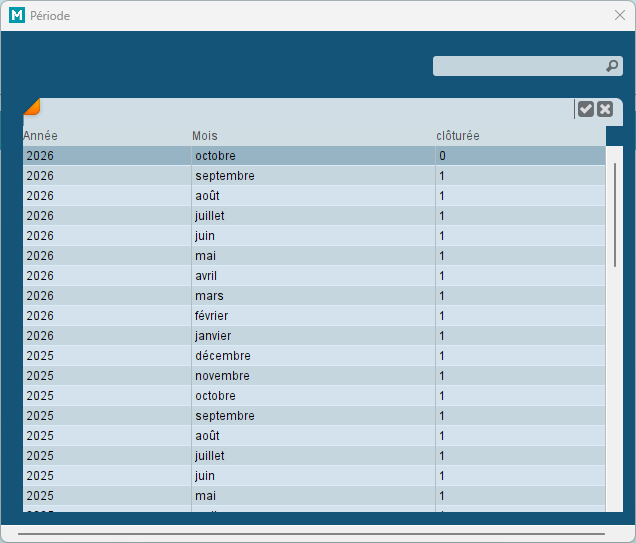Screen dimensions: 636x543
Task: Pick the 2025 novembre row
Action: click(314, 376)
